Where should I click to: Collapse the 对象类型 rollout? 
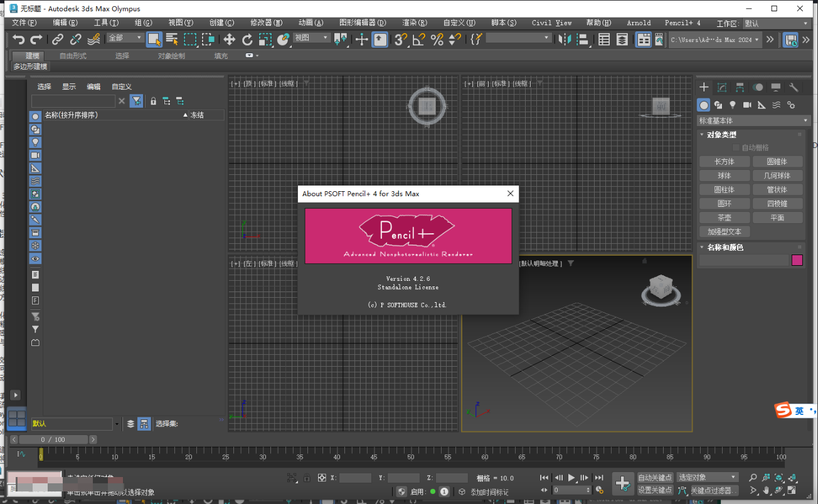[x=721, y=135]
